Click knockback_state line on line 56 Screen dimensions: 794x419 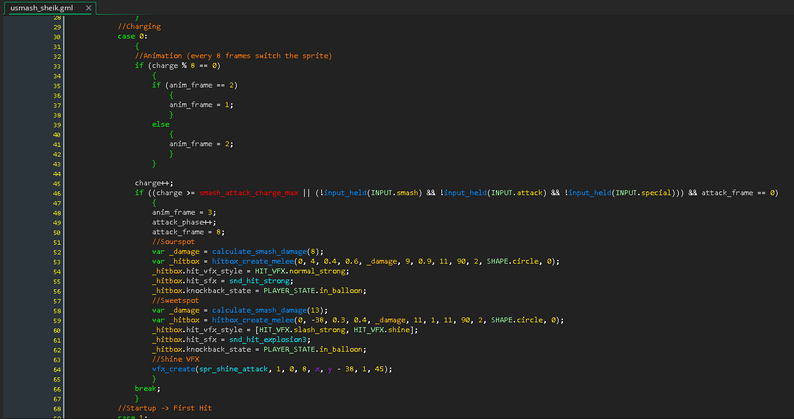[259, 291]
